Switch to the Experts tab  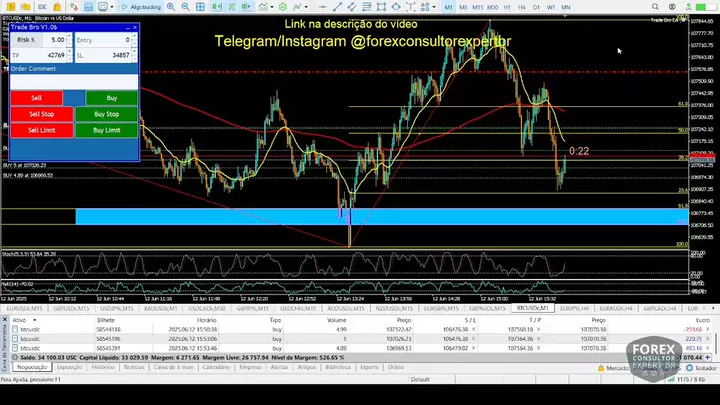[369, 367]
